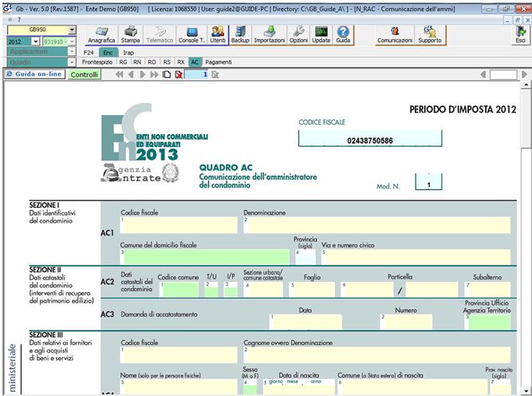
Task: Launch Console T. from the toolbar
Action: (x=191, y=35)
